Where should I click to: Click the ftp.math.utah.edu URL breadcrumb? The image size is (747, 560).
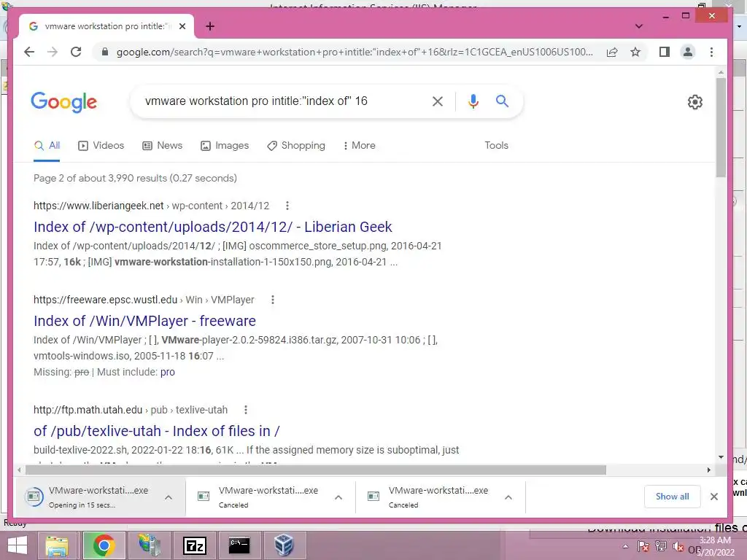coord(131,410)
